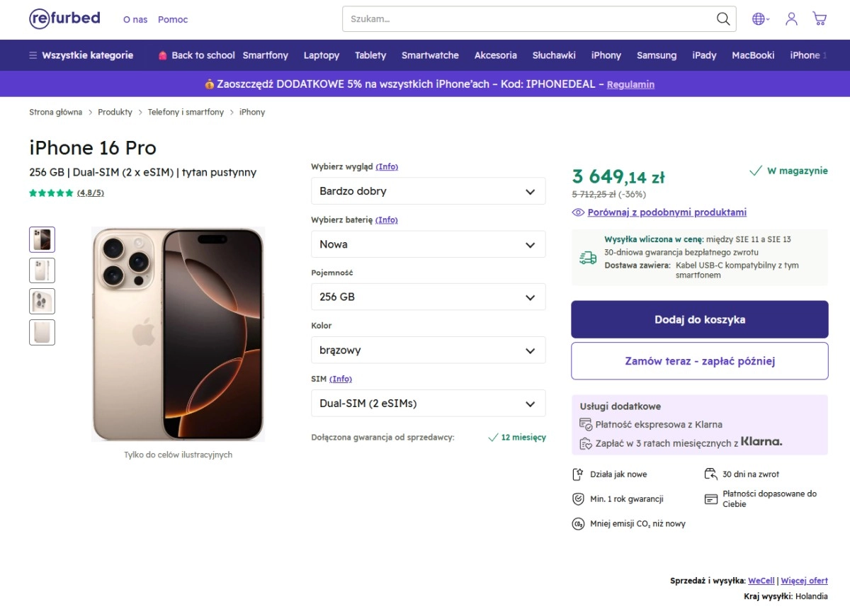The height and width of the screenshot is (616, 850).
Task: Click the installments payment icon
Action: click(585, 443)
